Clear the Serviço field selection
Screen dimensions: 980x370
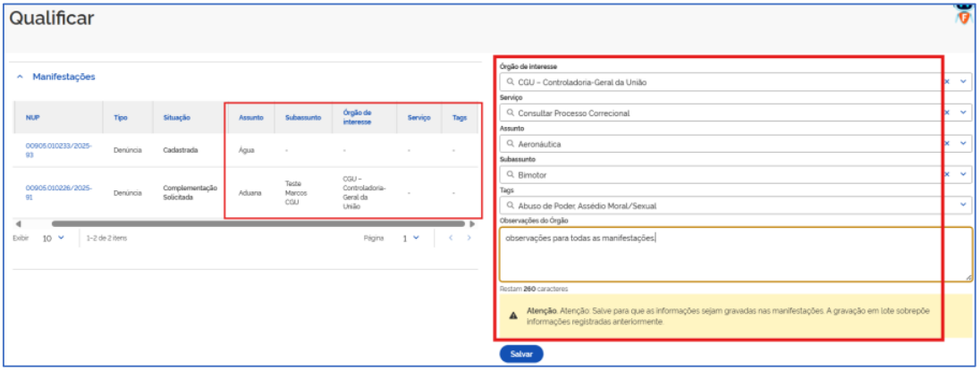(x=947, y=113)
